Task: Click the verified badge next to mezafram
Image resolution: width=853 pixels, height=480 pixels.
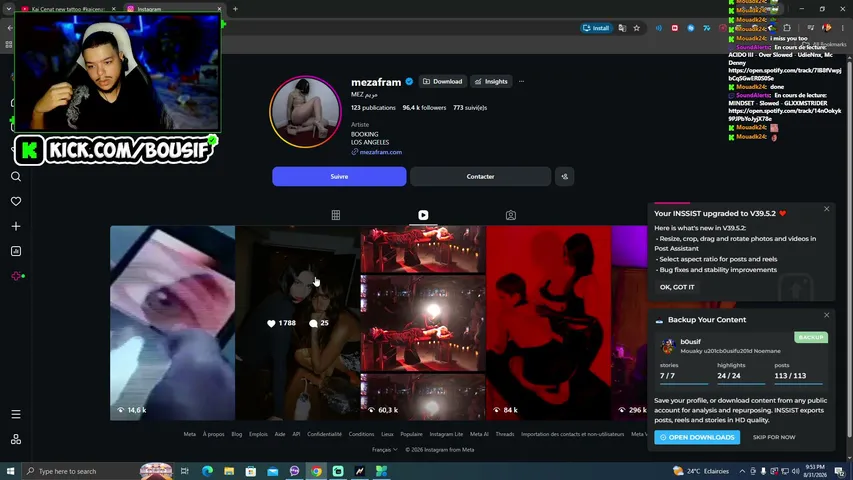Action: (x=409, y=82)
